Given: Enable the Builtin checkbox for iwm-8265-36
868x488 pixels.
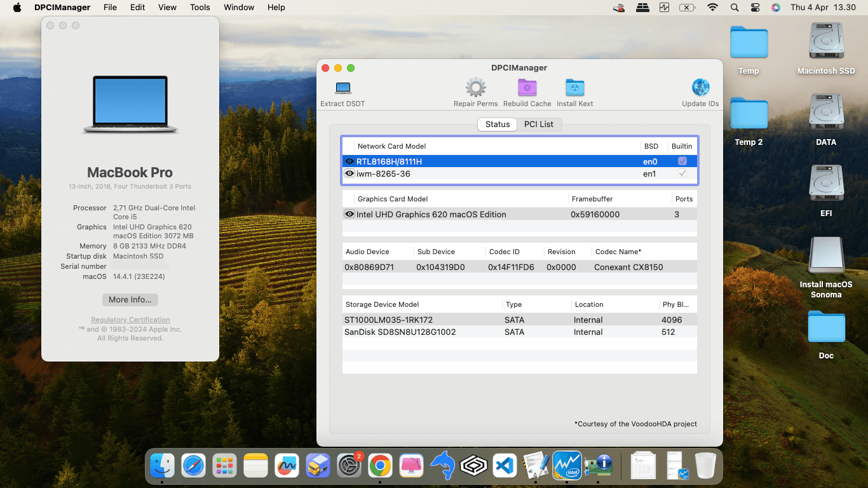Looking at the screenshot, I should pyautogui.click(x=682, y=173).
